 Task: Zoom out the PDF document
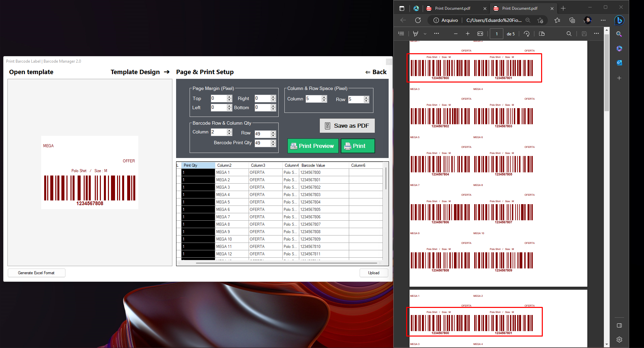tap(456, 34)
